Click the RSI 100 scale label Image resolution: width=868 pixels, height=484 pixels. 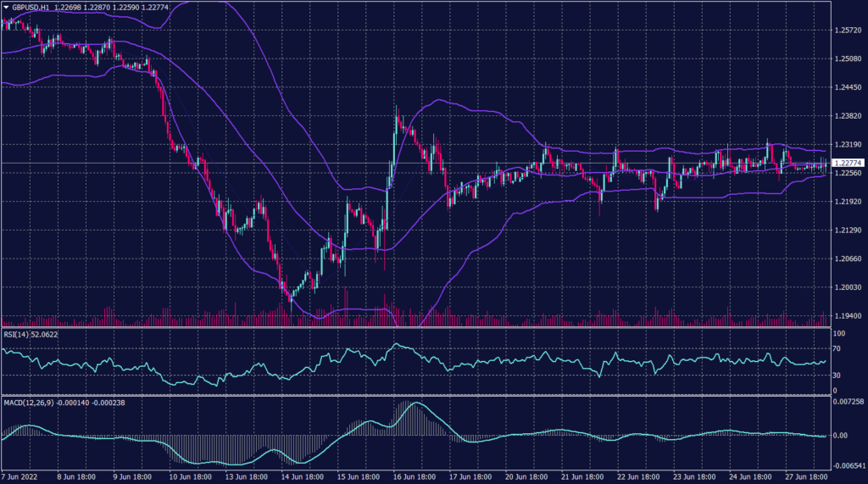point(839,334)
